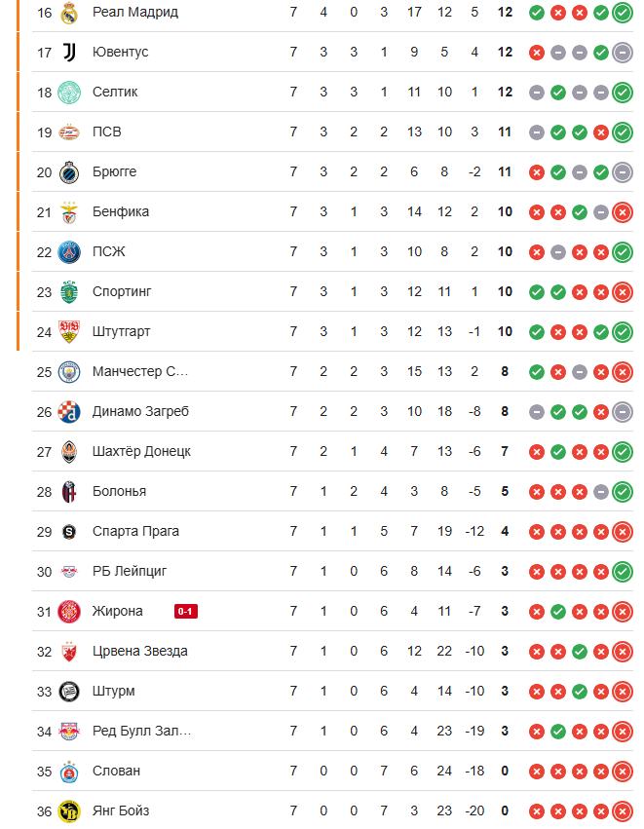Open the Sporting team page

click(x=122, y=292)
